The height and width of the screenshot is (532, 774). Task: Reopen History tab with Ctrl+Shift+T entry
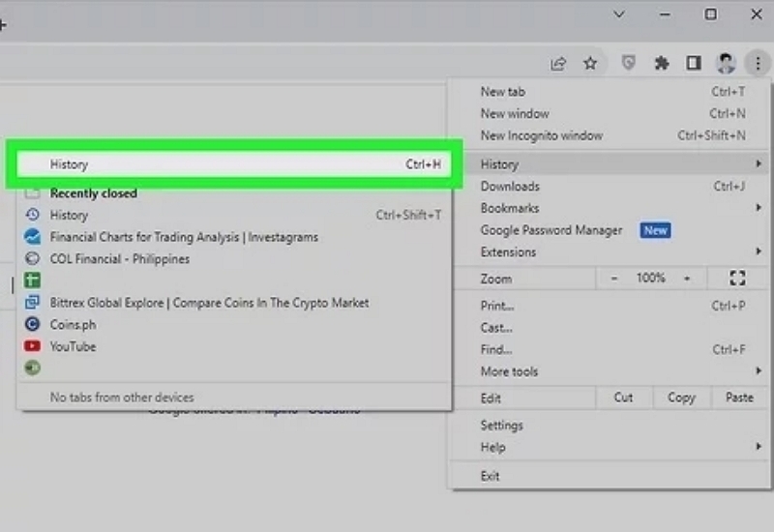click(x=234, y=215)
